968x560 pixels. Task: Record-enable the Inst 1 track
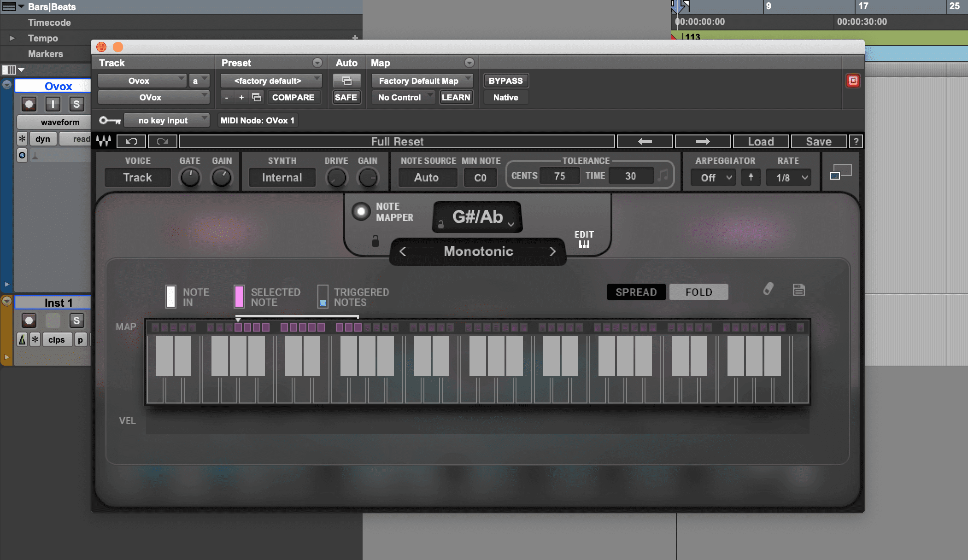(x=29, y=321)
